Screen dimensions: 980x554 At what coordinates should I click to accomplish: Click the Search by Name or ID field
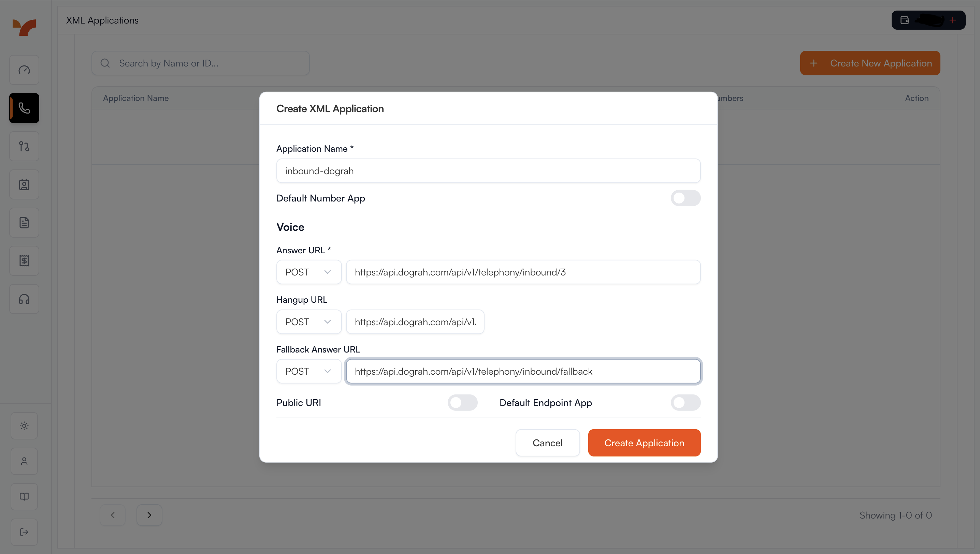point(201,63)
